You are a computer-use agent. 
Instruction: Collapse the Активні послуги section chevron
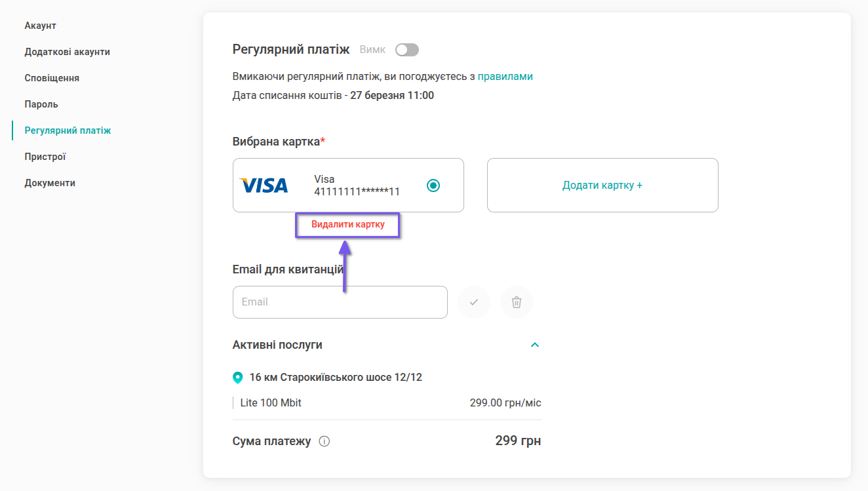click(x=535, y=345)
